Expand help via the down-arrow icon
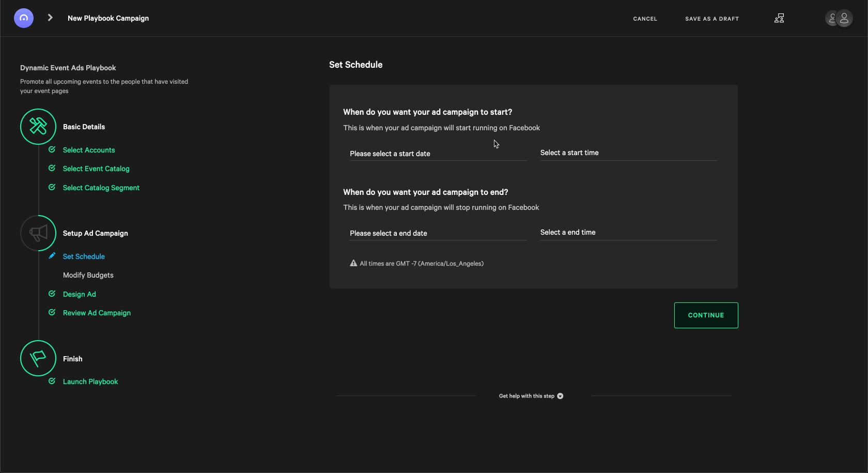Screen dimensions: 868x473 coord(560,396)
